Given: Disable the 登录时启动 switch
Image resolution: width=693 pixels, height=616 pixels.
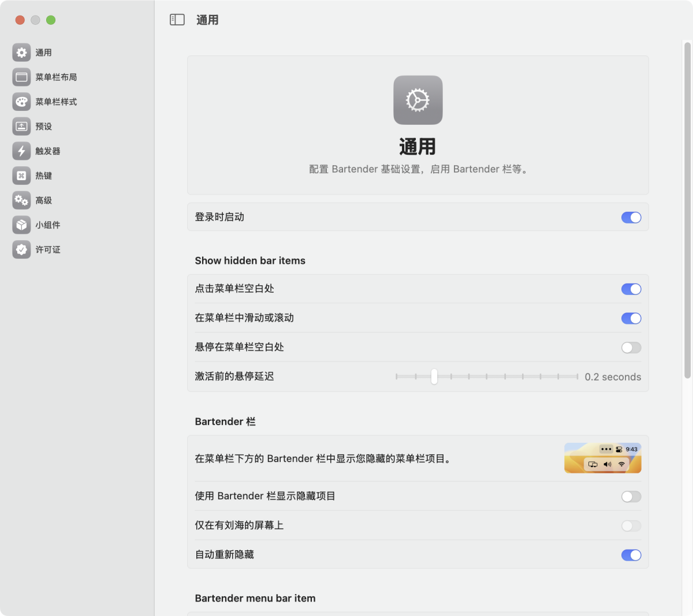Looking at the screenshot, I should coord(631,217).
